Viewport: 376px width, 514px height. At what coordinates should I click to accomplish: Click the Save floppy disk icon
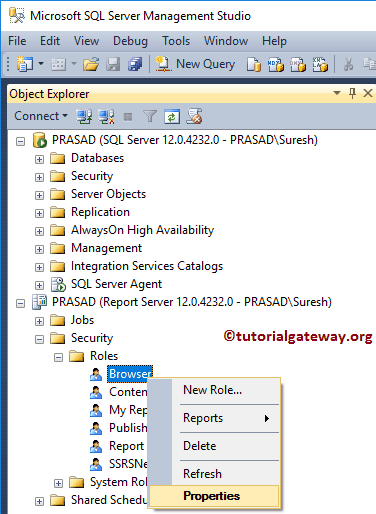coord(113,64)
